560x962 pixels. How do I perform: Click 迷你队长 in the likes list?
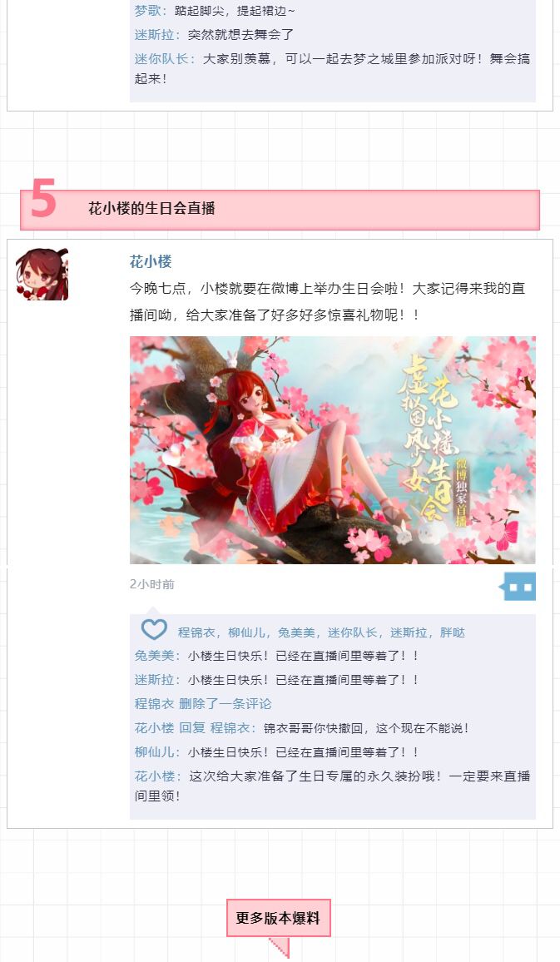pyautogui.click(x=353, y=632)
